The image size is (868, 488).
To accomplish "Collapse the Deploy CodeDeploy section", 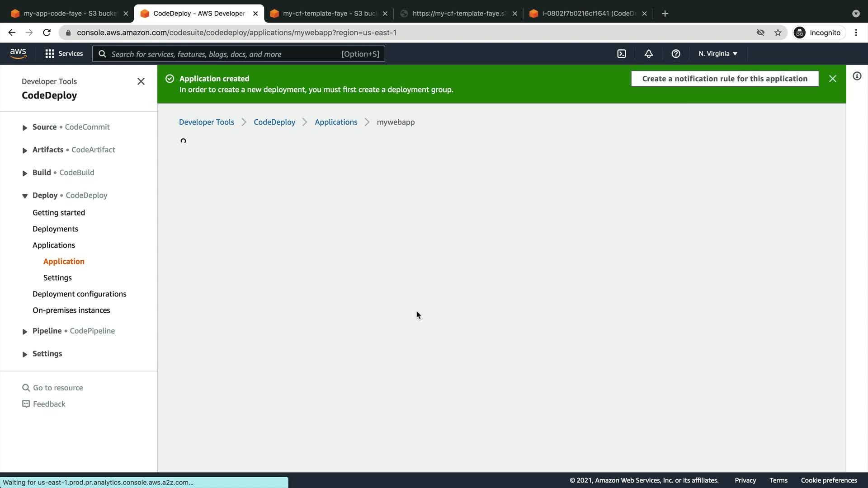I will pyautogui.click(x=25, y=196).
